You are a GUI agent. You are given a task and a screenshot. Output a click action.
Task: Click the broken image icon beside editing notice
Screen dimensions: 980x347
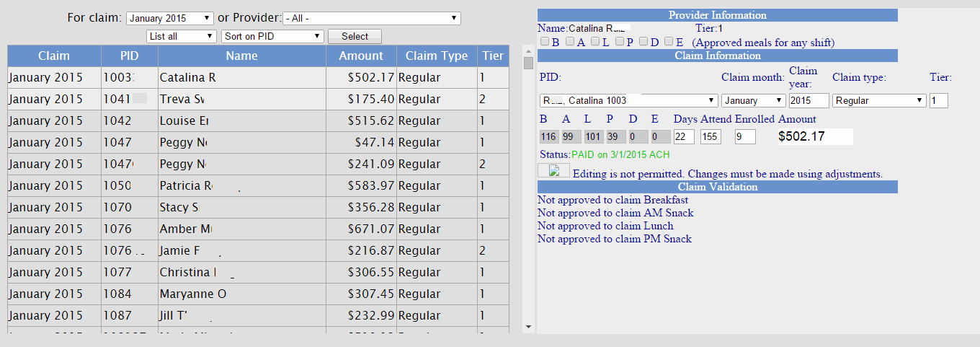[553, 171]
